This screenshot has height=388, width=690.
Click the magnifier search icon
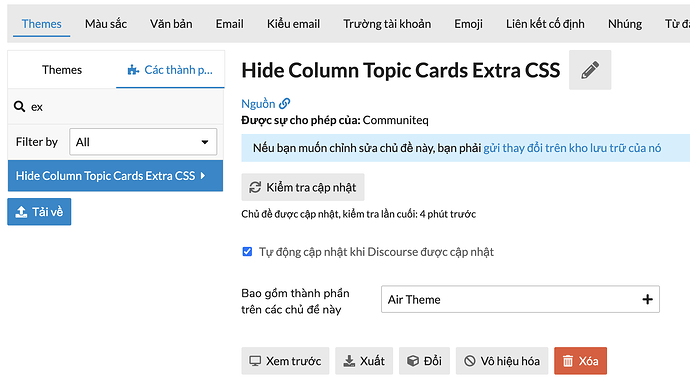19,106
